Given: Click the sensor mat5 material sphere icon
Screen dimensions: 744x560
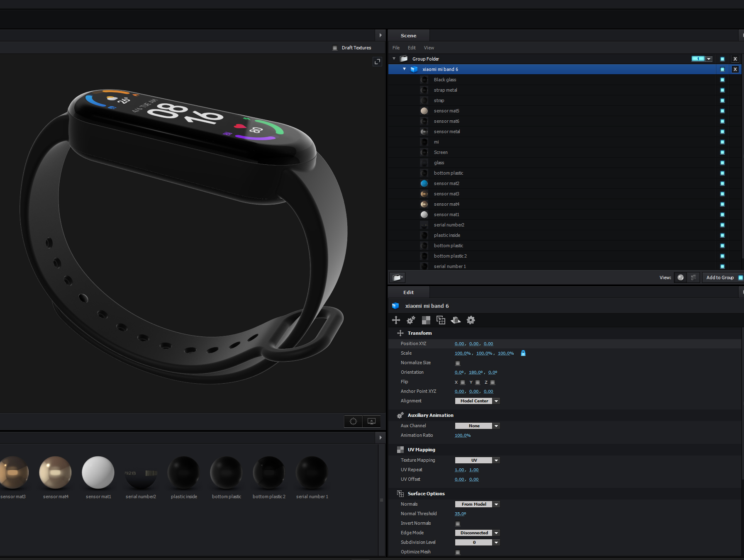Looking at the screenshot, I should coord(424,111).
